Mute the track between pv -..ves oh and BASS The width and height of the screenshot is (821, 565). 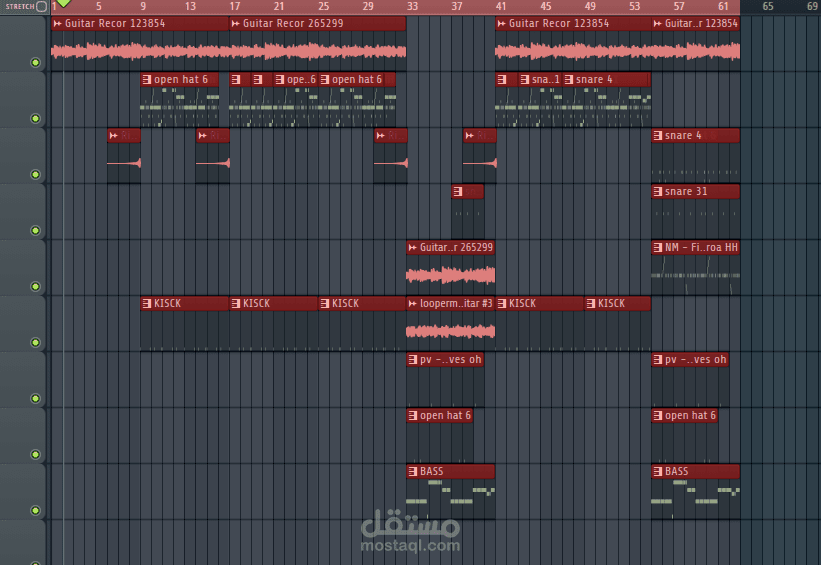pyautogui.click(x=35, y=455)
